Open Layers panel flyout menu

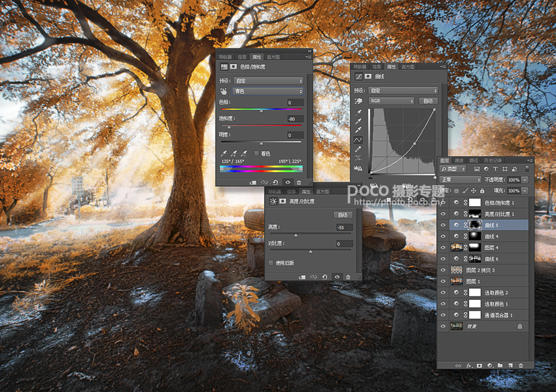(x=529, y=160)
